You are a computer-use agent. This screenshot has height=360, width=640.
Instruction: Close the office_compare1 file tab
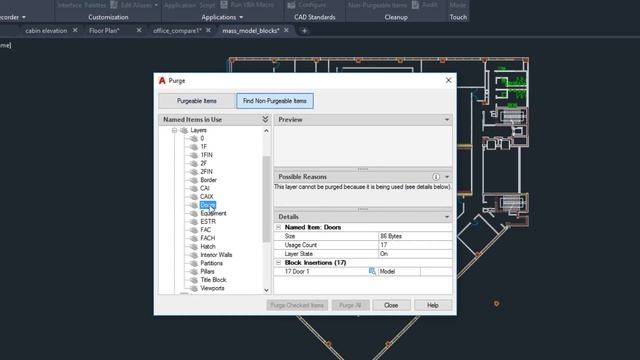coord(209,30)
